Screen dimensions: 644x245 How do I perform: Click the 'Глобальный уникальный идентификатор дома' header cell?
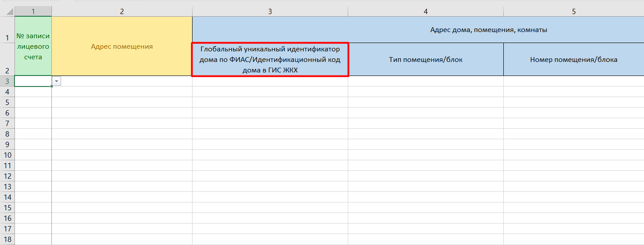[x=270, y=59]
